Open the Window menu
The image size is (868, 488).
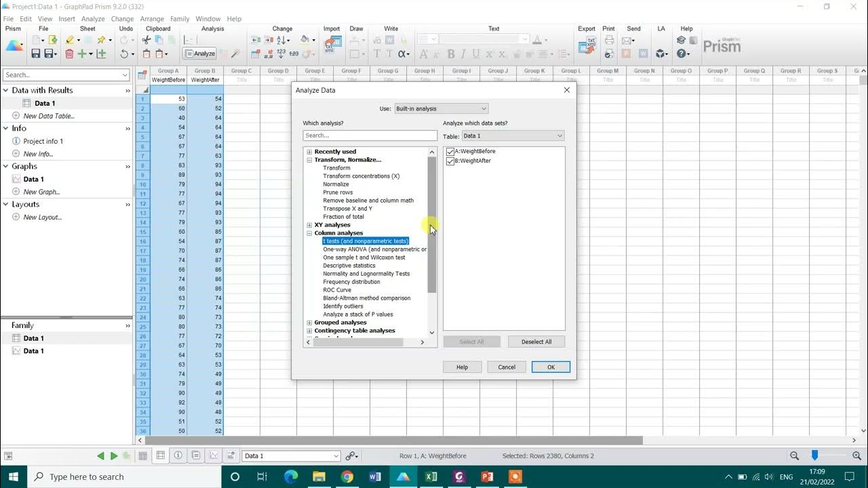click(208, 19)
